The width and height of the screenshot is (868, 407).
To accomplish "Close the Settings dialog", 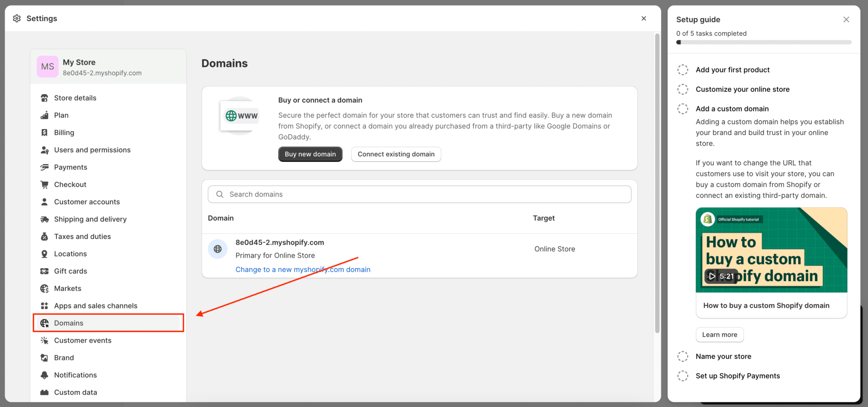I will [x=644, y=18].
